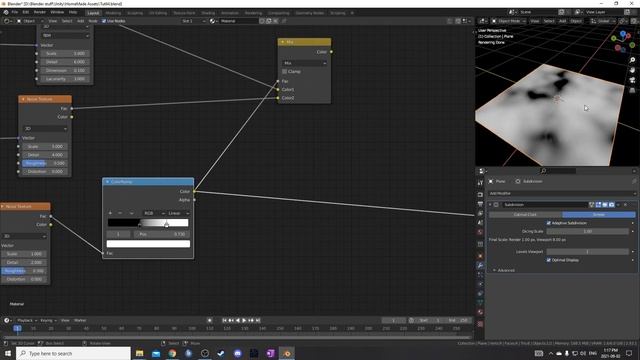Image resolution: width=640 pixels, height=360 pixels.
Task: Switch to the Shading workspace tab
Action: point(208,13)
